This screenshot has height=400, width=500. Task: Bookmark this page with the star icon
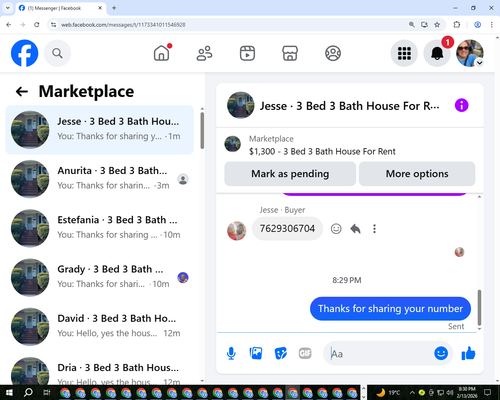[x=437, y=25]
